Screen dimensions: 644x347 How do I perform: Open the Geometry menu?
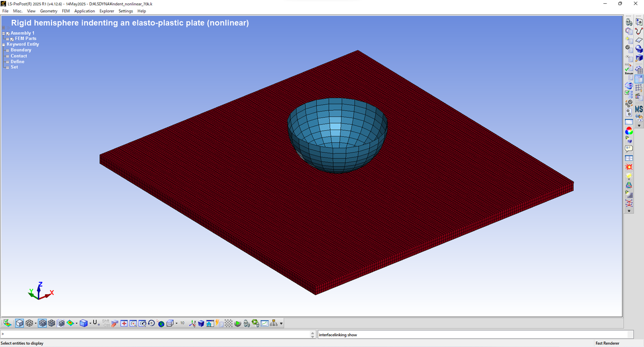point(49,11)
